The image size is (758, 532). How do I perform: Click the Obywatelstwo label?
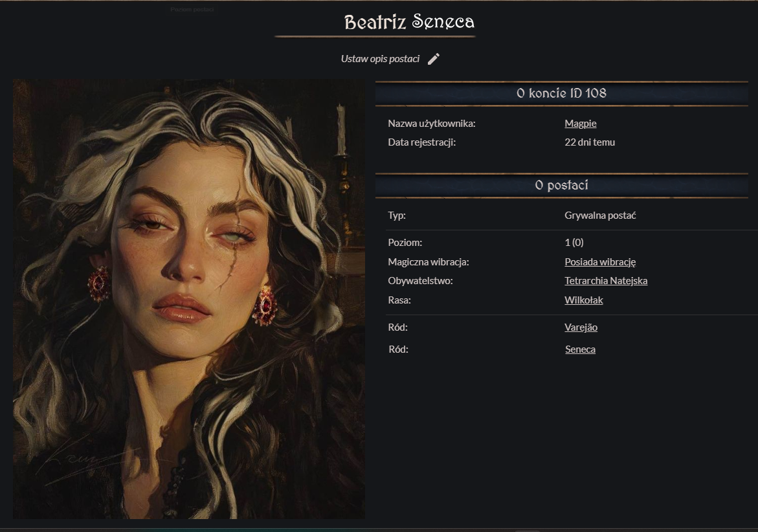point(420,281)
